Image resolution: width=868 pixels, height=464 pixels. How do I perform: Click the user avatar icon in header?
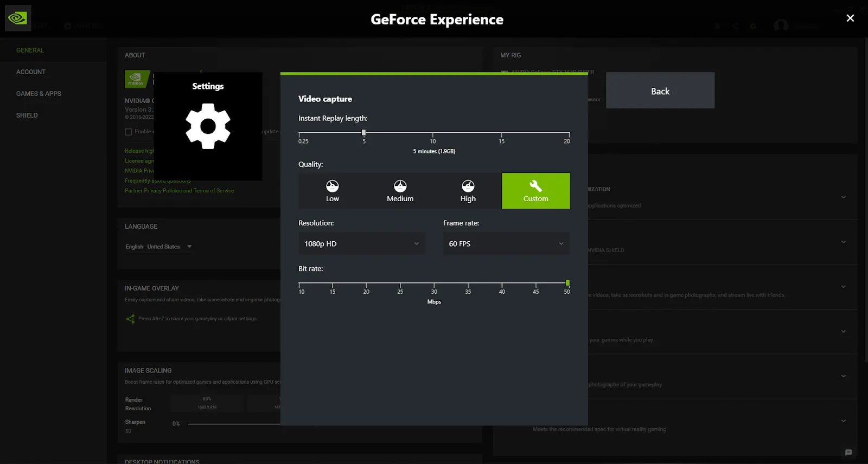click(x=781, y=25)
